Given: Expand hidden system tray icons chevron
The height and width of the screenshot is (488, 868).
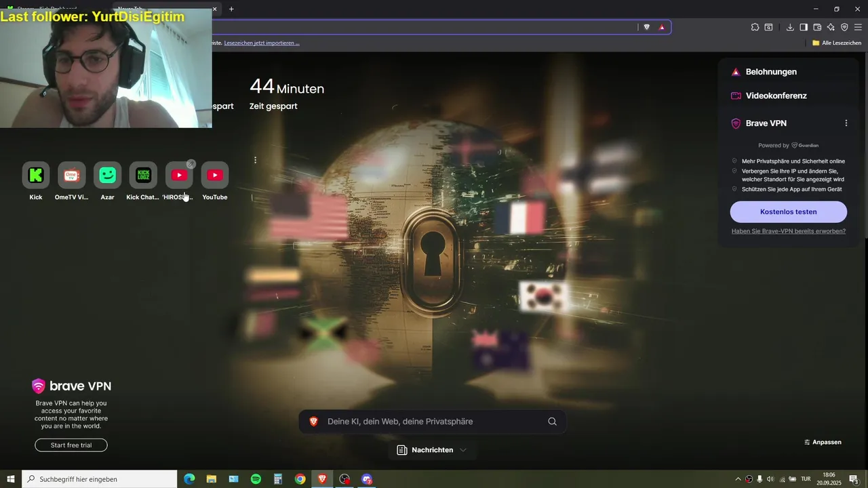Looking at the screenshot, I should coord(738,479).
